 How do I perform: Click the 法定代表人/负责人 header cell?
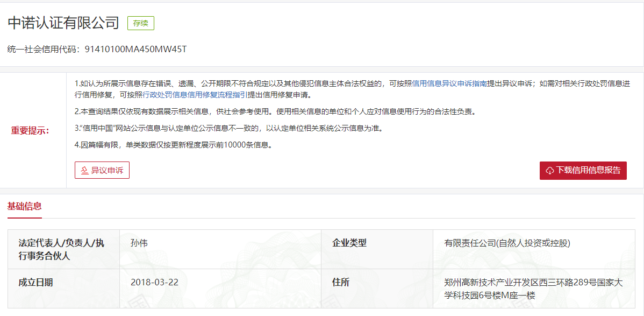tap(62, 249)
